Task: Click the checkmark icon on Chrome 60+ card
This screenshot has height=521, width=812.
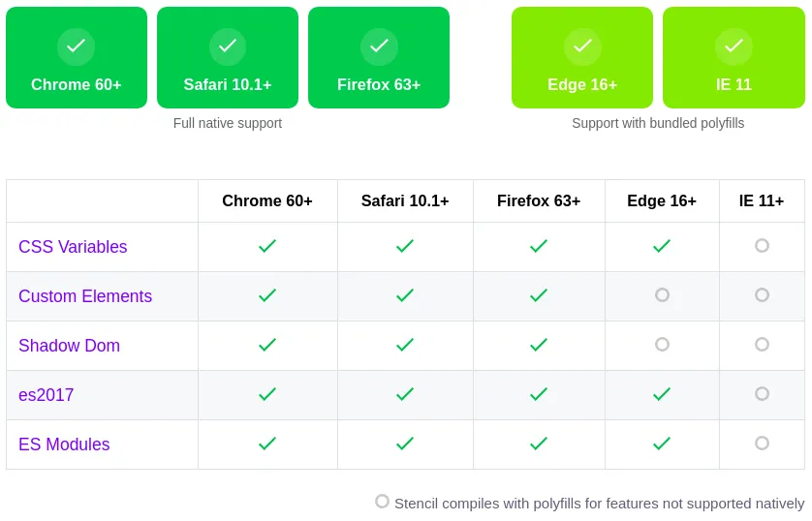Action: (76, 46)
